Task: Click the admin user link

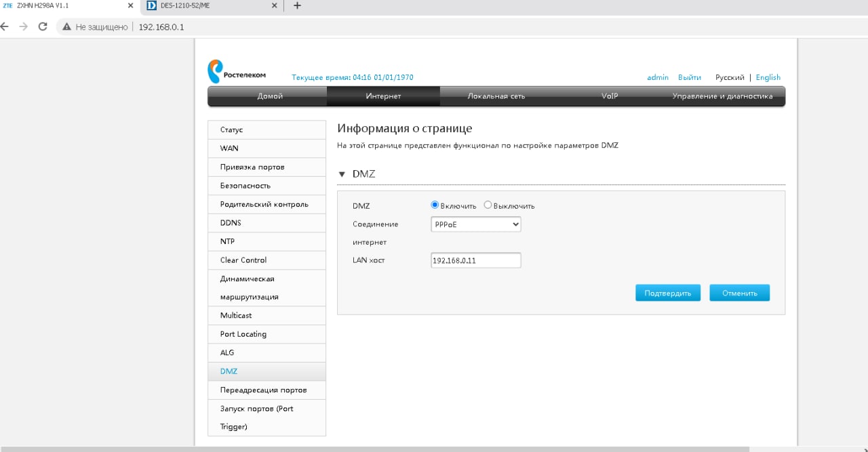Action: 658,77
